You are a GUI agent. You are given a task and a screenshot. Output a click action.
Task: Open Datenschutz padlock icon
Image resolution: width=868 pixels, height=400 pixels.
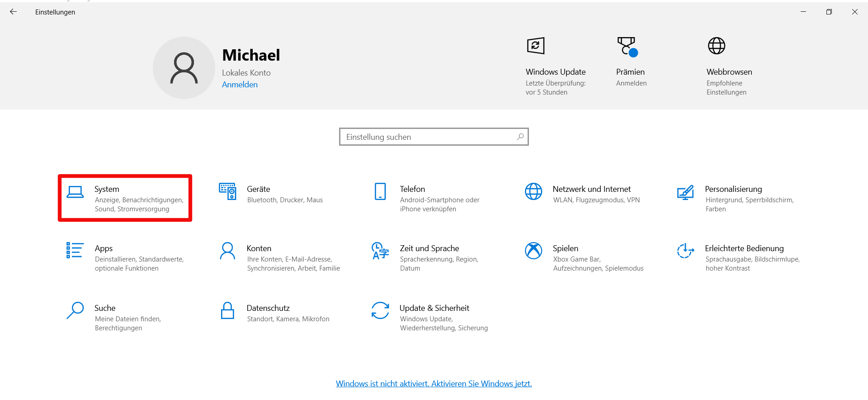click(227, 310)
